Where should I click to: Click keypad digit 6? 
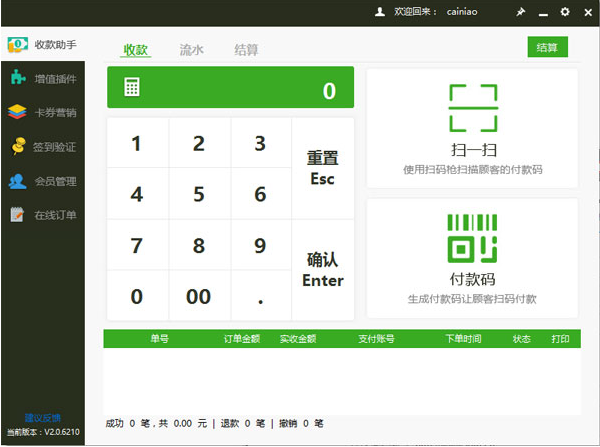(x=261, y=194)
